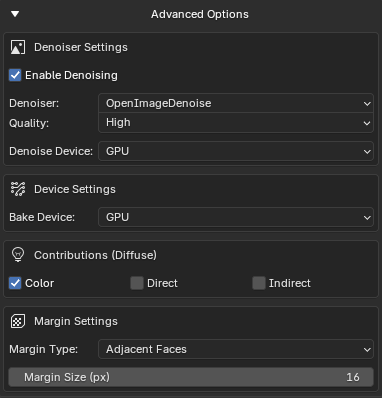Disable the Enable Denoising checkbox
The width and height of the screenshot is (382, 398).
click(x=15, y=75)
